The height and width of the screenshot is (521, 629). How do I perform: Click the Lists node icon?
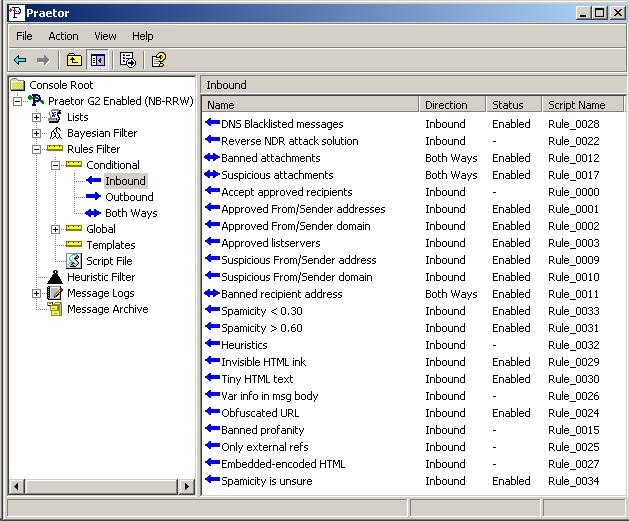tap(55, 117)
